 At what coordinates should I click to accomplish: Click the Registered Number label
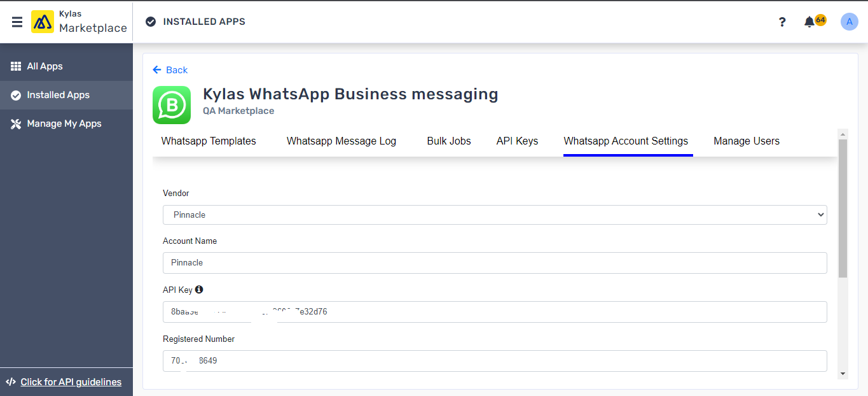point(198,339)
